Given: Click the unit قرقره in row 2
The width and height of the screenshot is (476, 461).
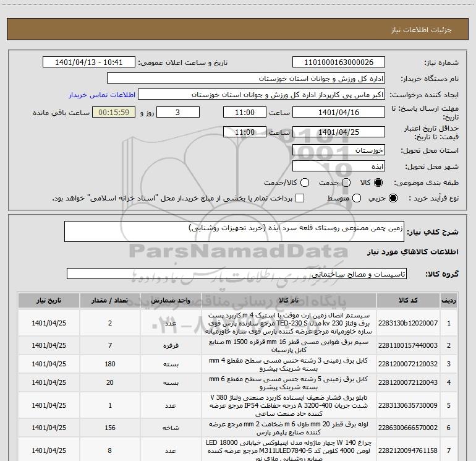Looking at the screenshot, I should 171,345.
